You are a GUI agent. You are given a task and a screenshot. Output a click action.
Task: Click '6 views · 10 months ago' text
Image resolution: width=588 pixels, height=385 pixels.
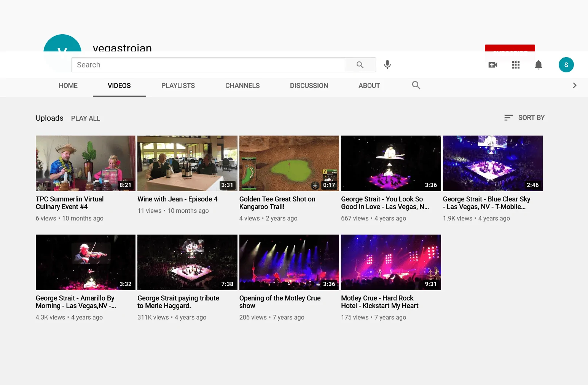point(70,218)
